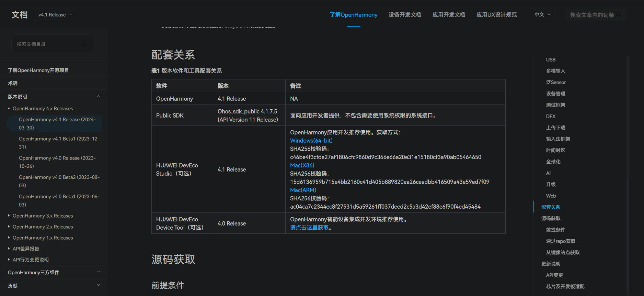Focus the 搜索文档目录 input field
This screenshot has width=644, height=296.
pyautogui.click(x=53, y=44)
